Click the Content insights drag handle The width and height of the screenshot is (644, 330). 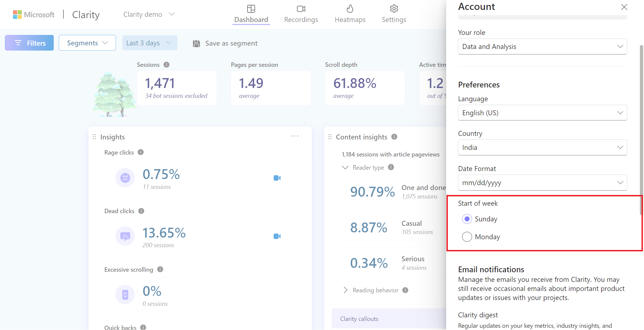(x=330, y=137)
